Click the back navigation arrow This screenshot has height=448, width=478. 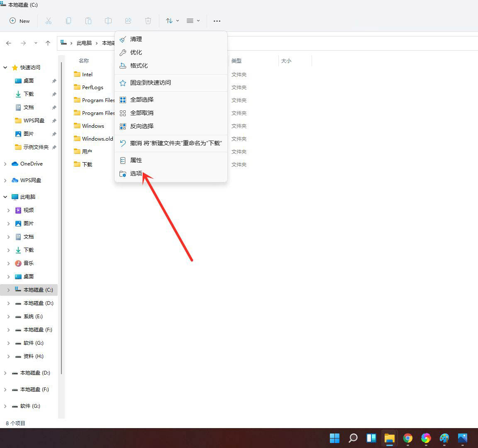coord(9,43)
